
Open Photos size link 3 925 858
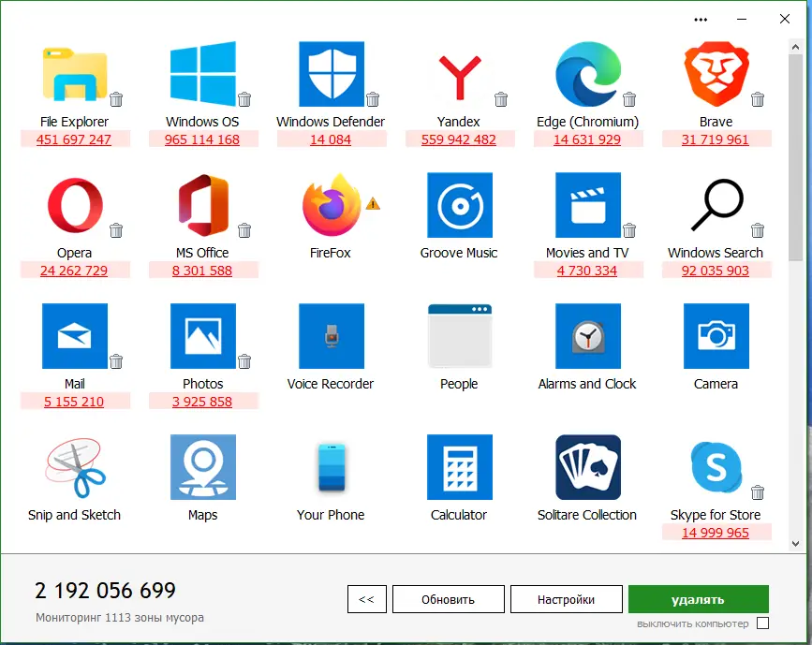point(202,402)
